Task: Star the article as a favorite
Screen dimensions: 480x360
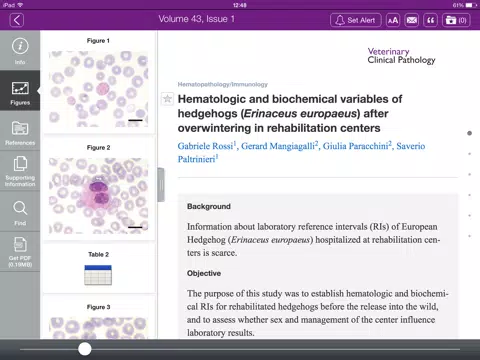Action: pos(167,99)
